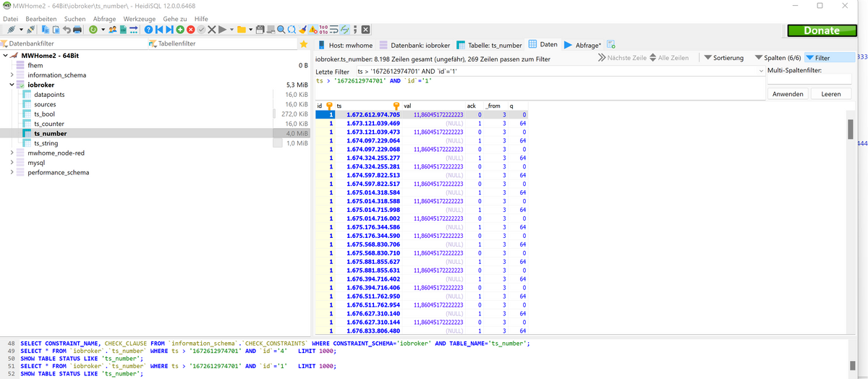Jump to last row icon
Screen dimensions: 868x379
point(169,30)
